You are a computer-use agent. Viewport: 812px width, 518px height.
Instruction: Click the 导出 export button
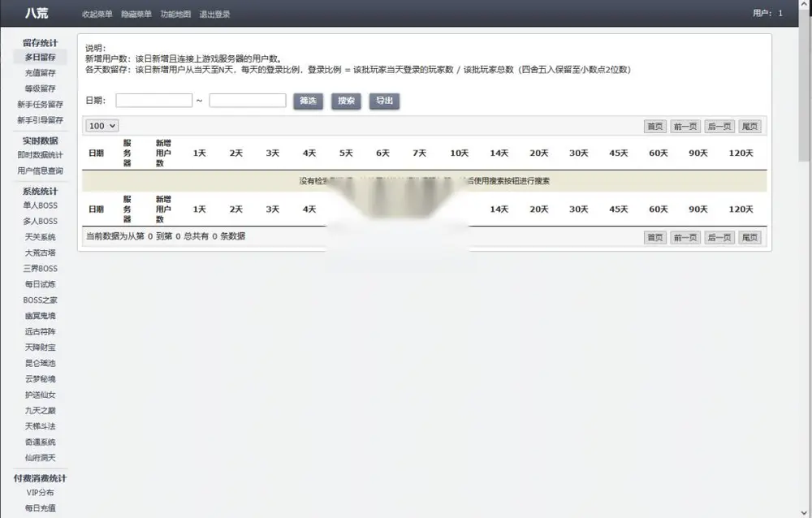(384, 101)
